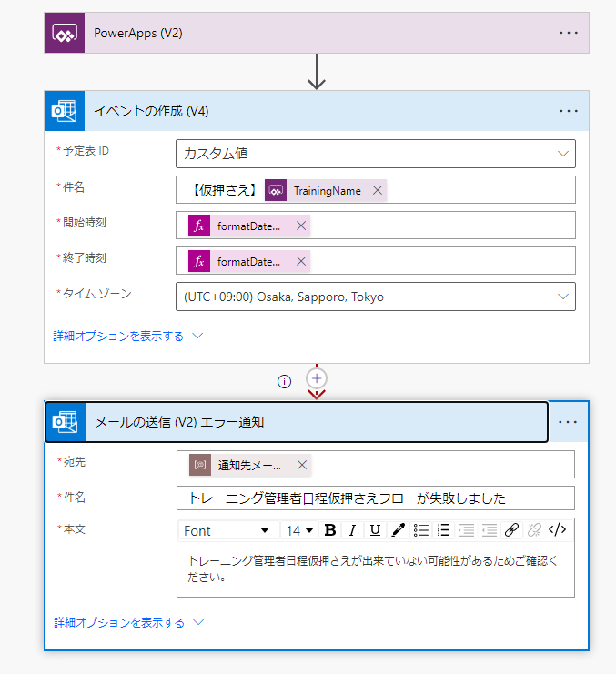The height and width of the screenshot is (674, 616).
Task: Open the PowerApps (V2) ellipsis menu
Action: [x=569, y=33]
